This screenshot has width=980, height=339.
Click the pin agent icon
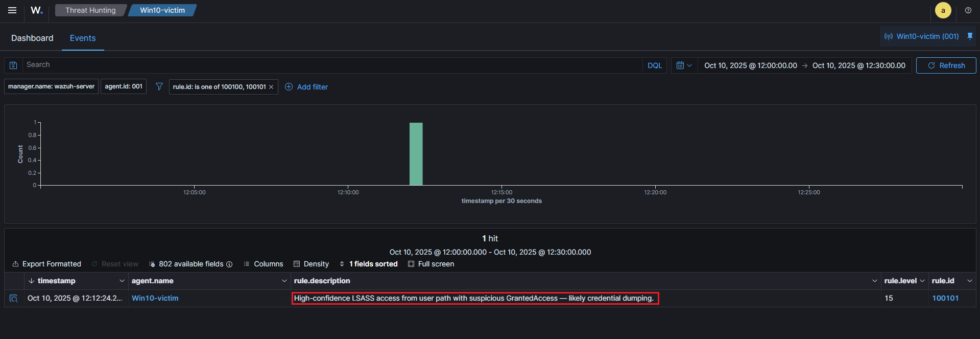(970, 36)
